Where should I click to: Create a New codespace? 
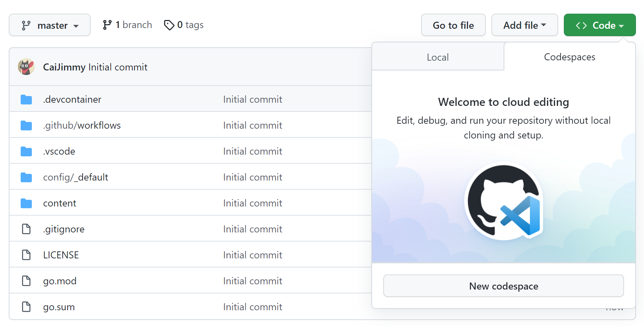pyautogui.click(x=503, y=286)
